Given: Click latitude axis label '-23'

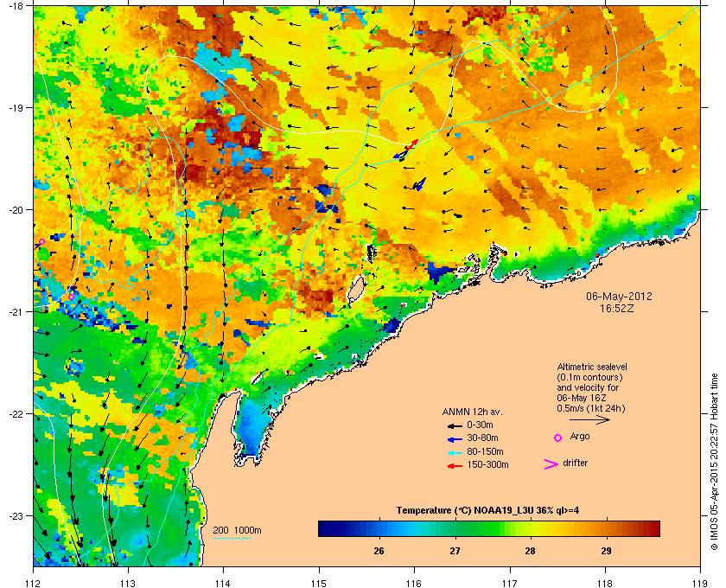Looking at the screenshot, I should (x=16, y=515).
